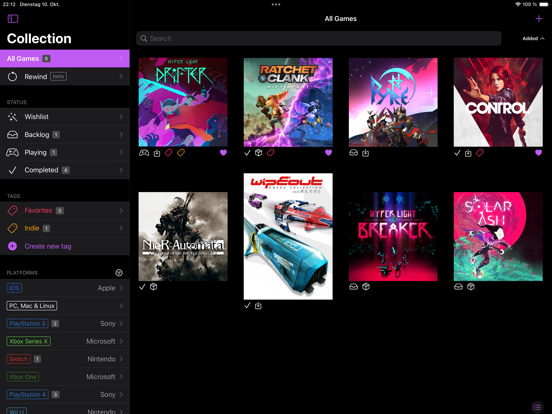The width and height of the screenshot is (552, 414).
Task: Click physical box icon under Ratchet & Clank
Action: tap(259, 153)
